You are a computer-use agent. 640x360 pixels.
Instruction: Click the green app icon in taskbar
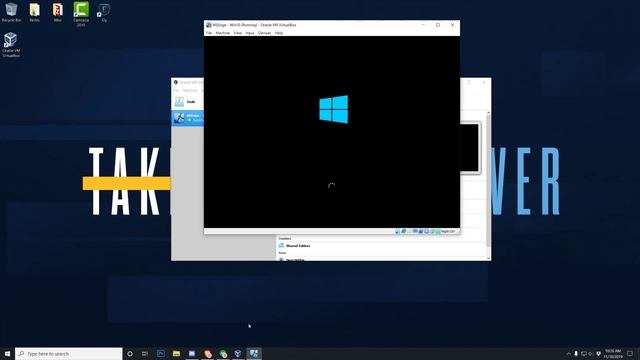[x=223, y=353]
